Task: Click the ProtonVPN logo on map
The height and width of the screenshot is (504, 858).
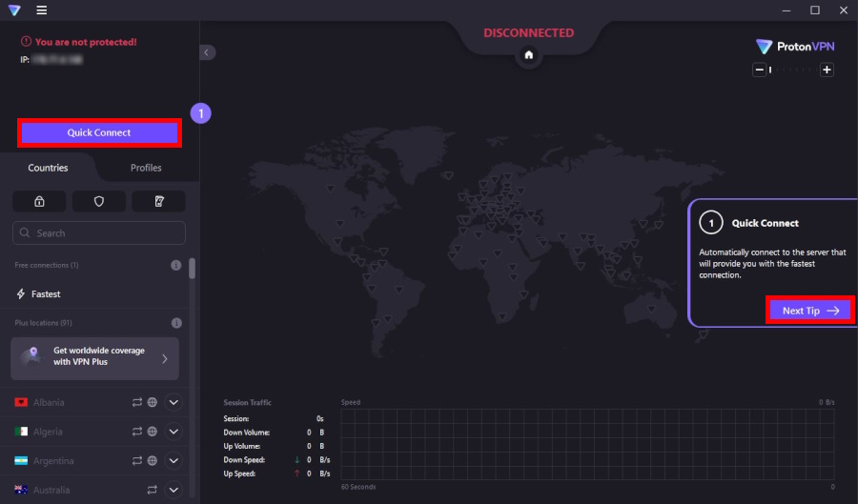Action: tap(795, 47)
